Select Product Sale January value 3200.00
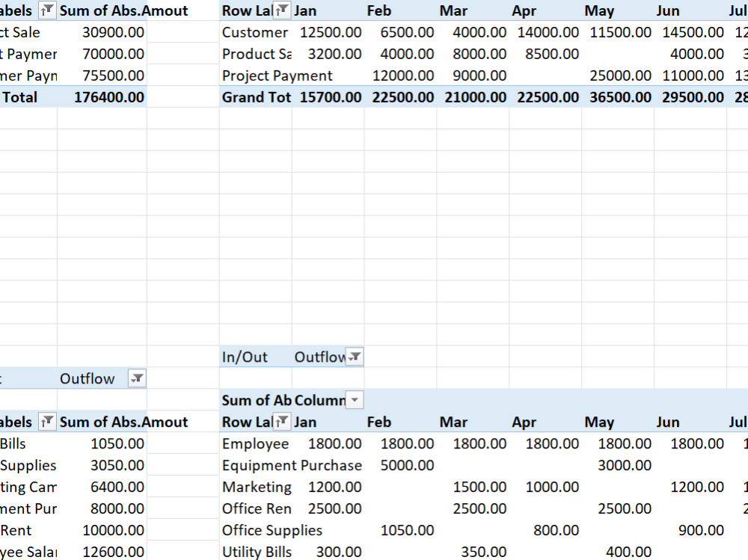The height and width of the screenshot is (560, 748). tap(328, 54)
